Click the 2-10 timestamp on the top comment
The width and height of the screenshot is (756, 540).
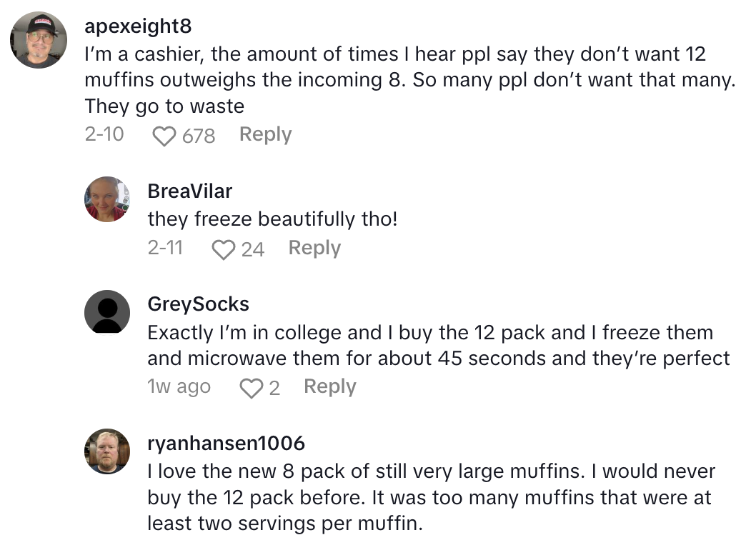coord(104,134)
